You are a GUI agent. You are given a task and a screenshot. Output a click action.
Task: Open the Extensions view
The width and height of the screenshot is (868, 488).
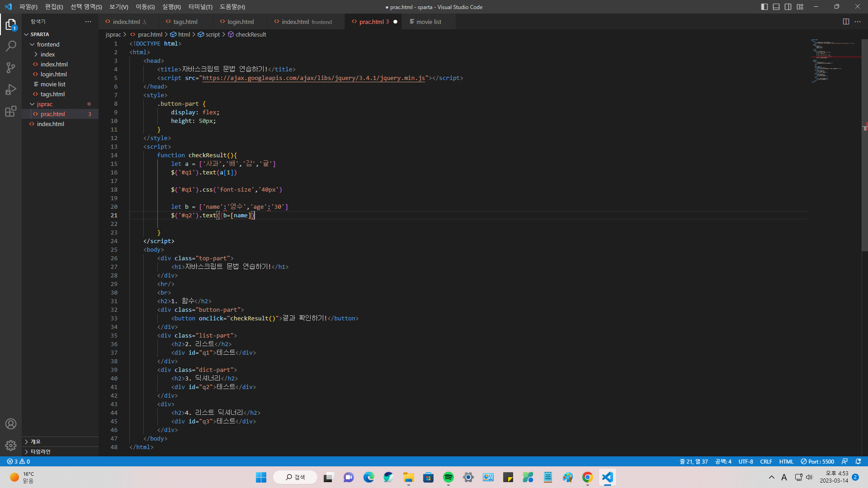[x=11, y=111]
